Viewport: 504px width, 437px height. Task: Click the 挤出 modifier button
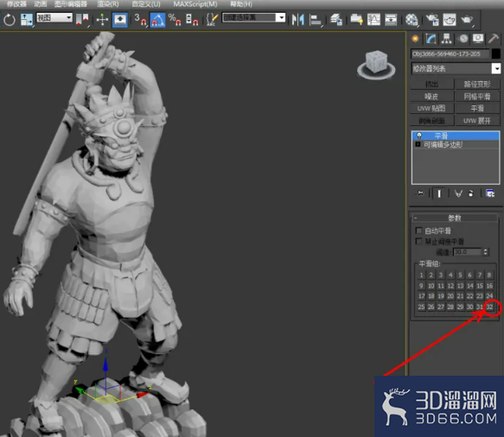coord(431,84)
